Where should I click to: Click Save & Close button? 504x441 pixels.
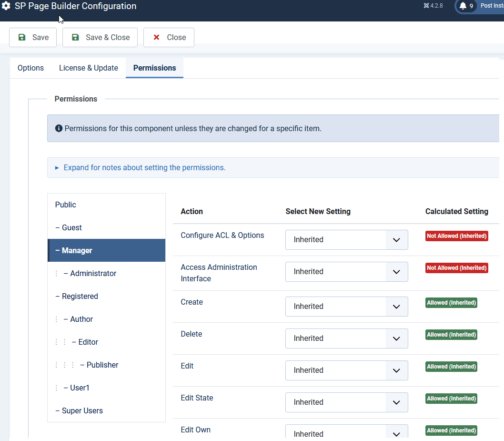100,38
